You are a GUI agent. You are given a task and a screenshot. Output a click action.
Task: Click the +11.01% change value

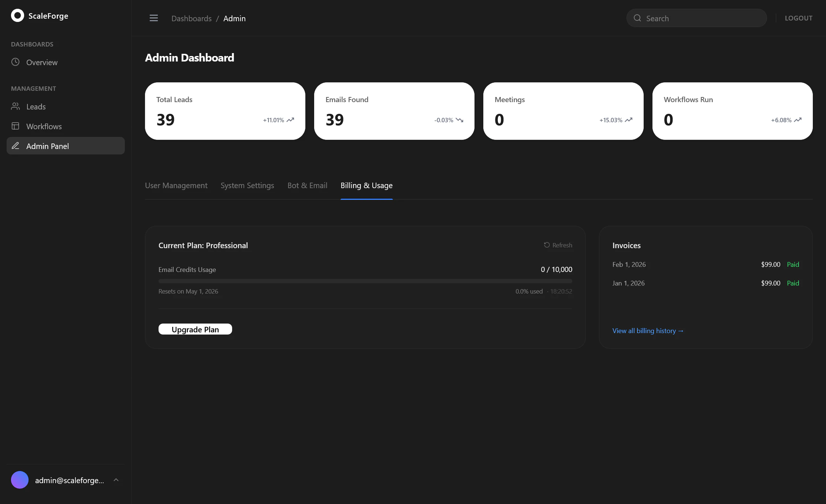tap(274, 120)
